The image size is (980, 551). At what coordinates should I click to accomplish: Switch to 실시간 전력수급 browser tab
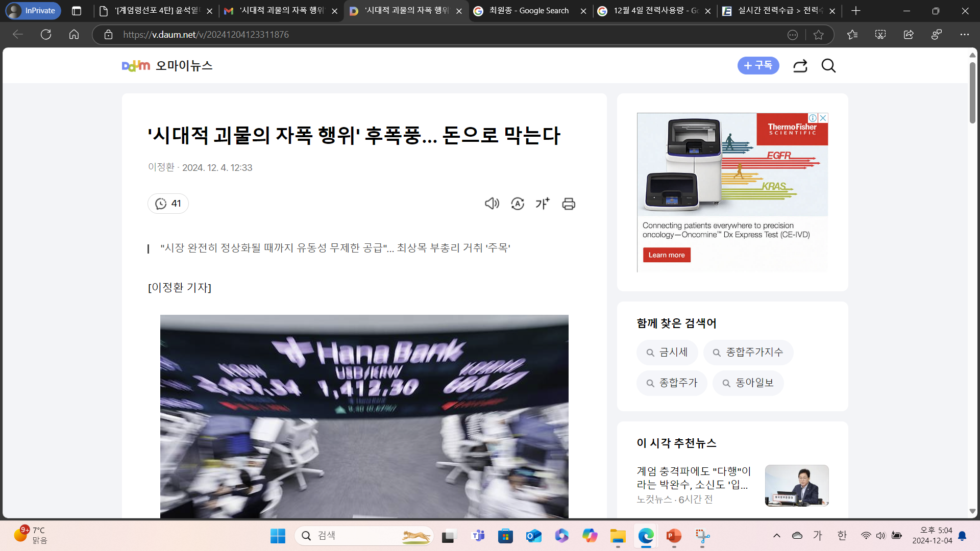777,11
